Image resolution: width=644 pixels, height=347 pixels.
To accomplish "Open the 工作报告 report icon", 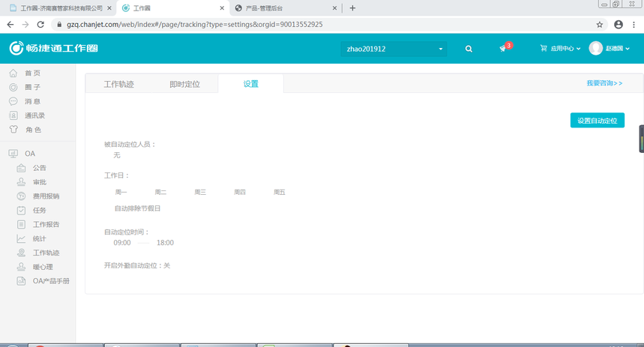I will pyautogui.click(x=21, y=224).
